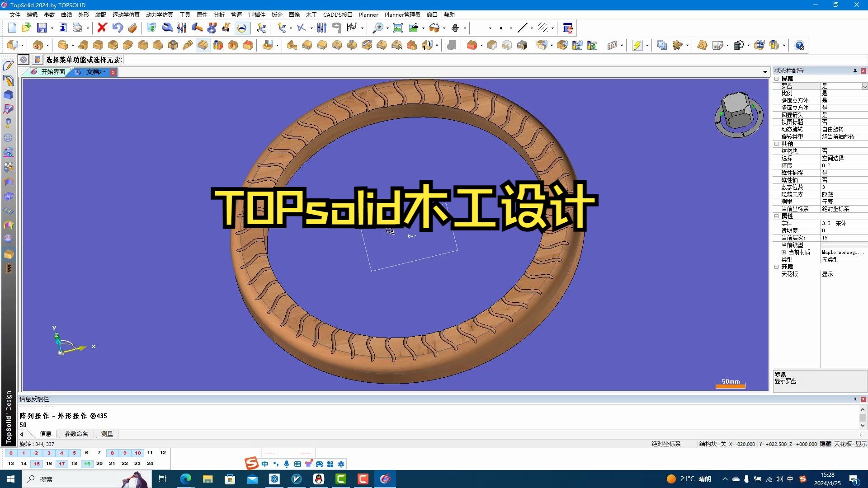Collapse the 属性 section in status config

click(x=776, y=216)
